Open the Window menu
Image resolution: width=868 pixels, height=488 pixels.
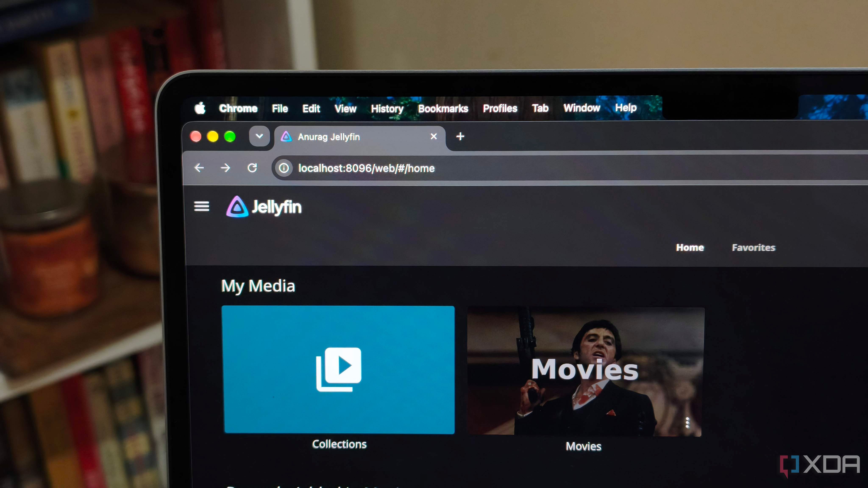point(581,108)
